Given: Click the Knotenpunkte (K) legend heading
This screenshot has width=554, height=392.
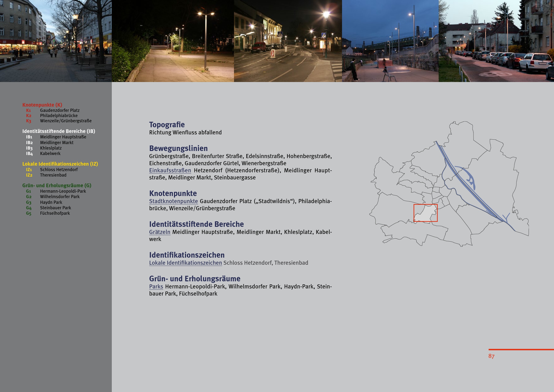Looking at the screenshot, I should (42, 105).
